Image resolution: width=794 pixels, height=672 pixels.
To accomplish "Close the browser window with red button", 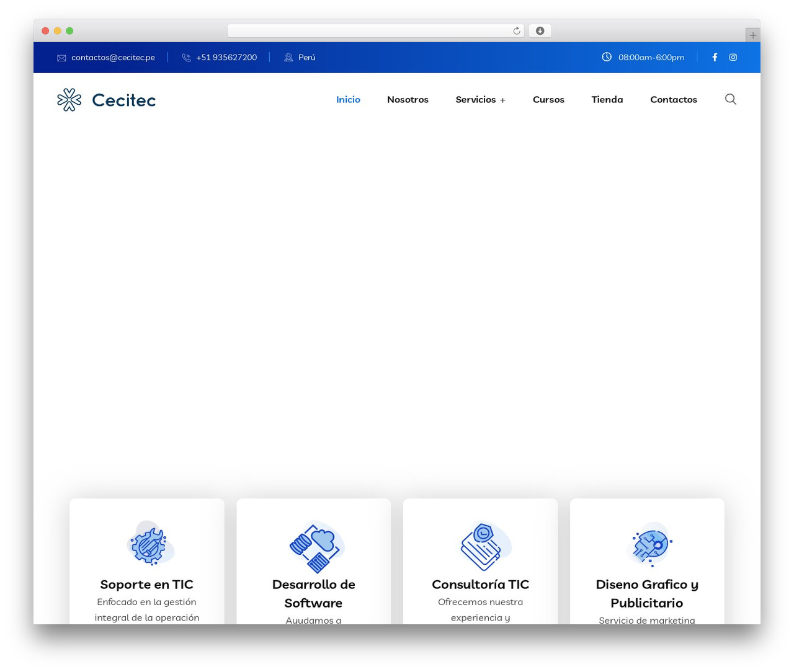I will [45, 31].
